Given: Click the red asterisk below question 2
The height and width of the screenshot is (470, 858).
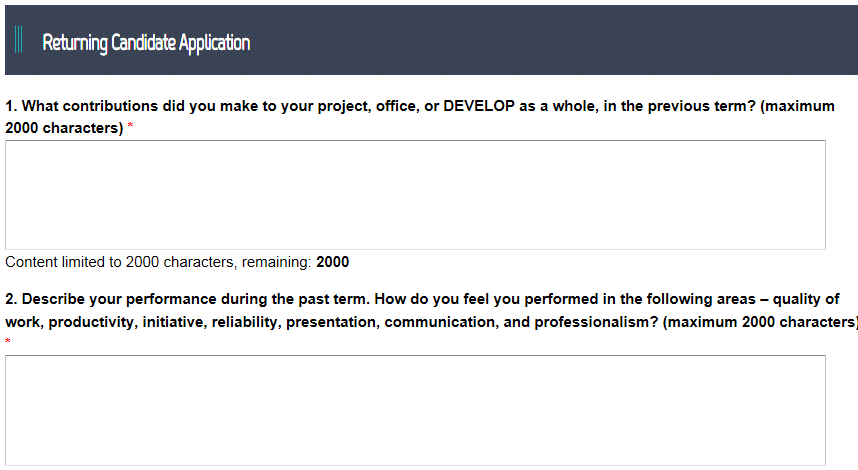Looking at the screenshot, I should (x=8, y=342).
